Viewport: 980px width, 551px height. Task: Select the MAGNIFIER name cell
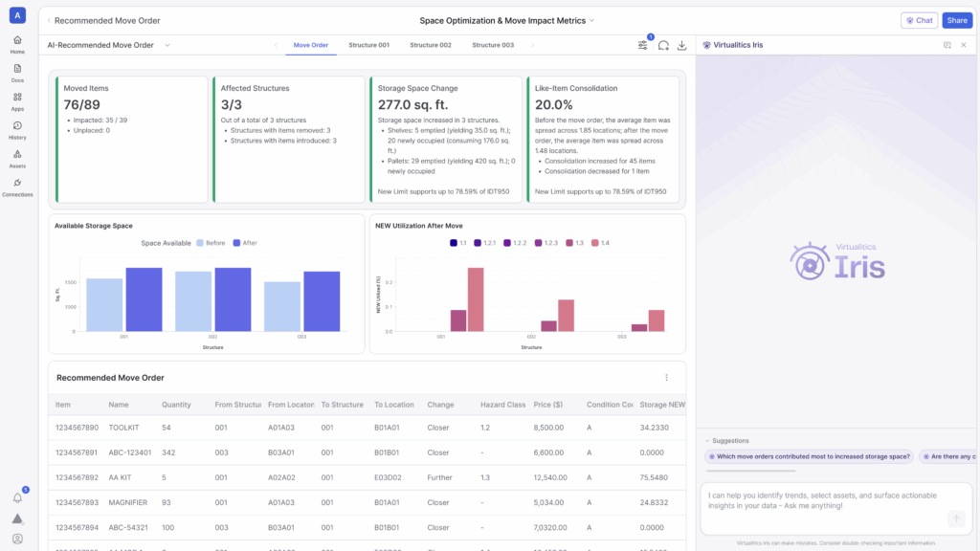click(128, 503)
